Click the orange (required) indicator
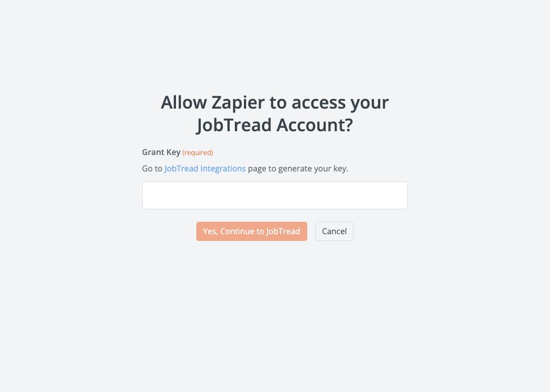Image resolution: width=550 pixels, height=392 pixels. tap(198, 153)
